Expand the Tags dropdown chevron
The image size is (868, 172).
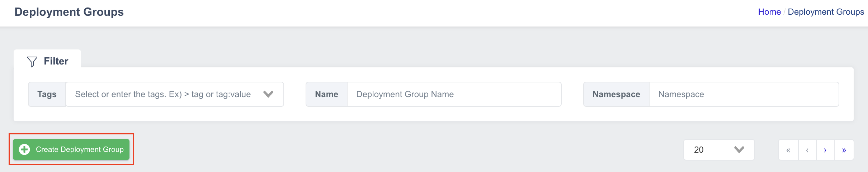pyautogui.click(x=268, y=94)
